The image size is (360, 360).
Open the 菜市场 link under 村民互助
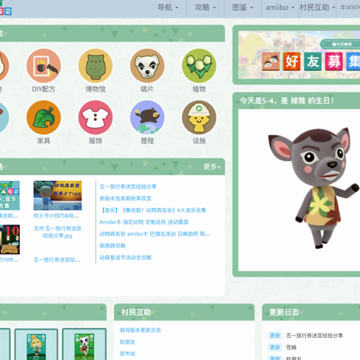coord(127,354)
